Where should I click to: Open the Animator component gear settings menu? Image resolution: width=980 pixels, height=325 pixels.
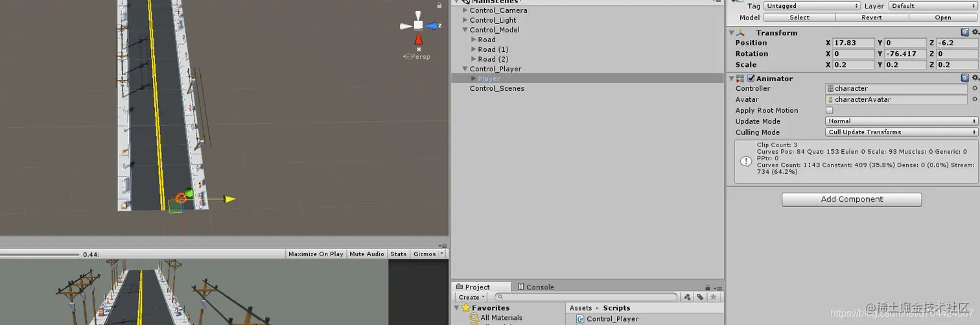coord(975,78)
